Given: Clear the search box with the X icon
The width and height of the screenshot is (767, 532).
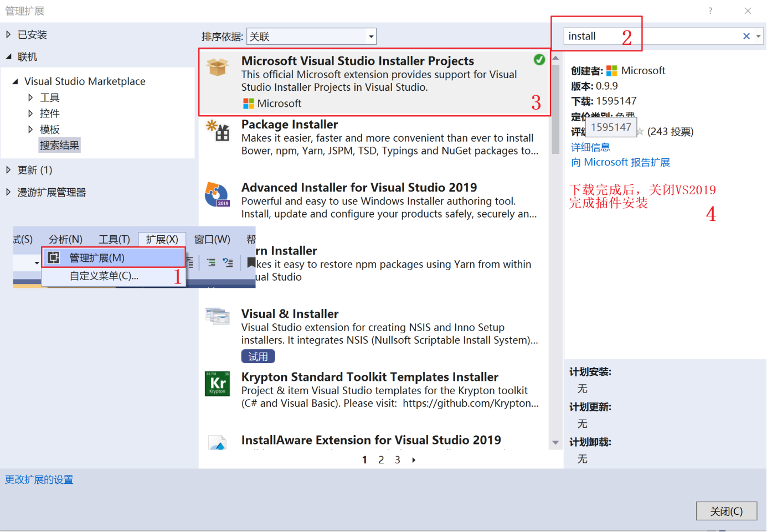Looking at the screenshot, I should point(746,37).
